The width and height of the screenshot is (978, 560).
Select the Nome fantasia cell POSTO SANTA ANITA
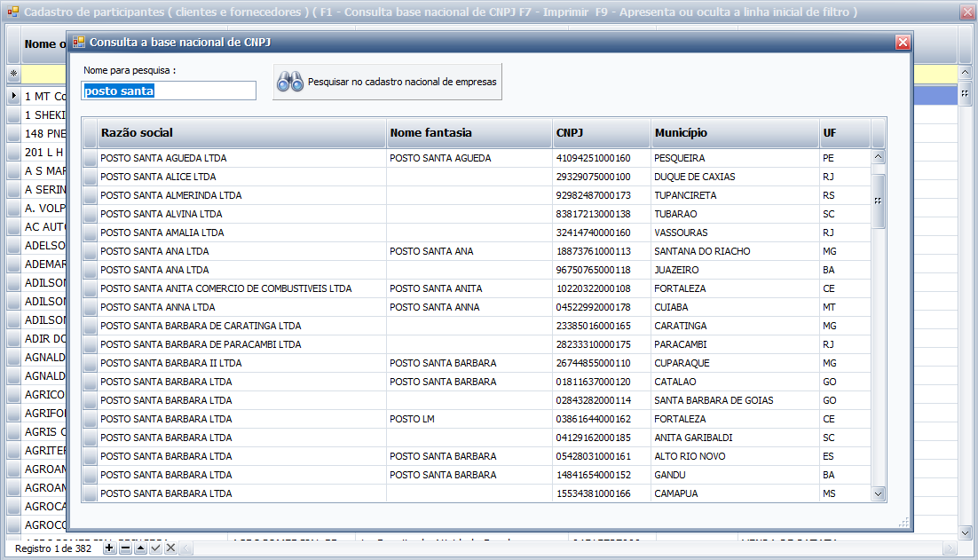(x=469, y=288)
